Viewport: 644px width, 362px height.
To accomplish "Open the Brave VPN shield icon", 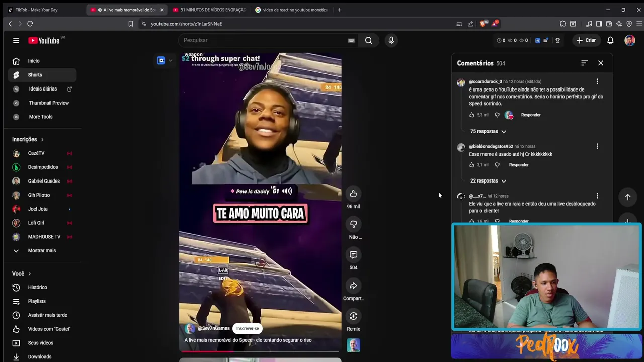I will click(629, 24).
